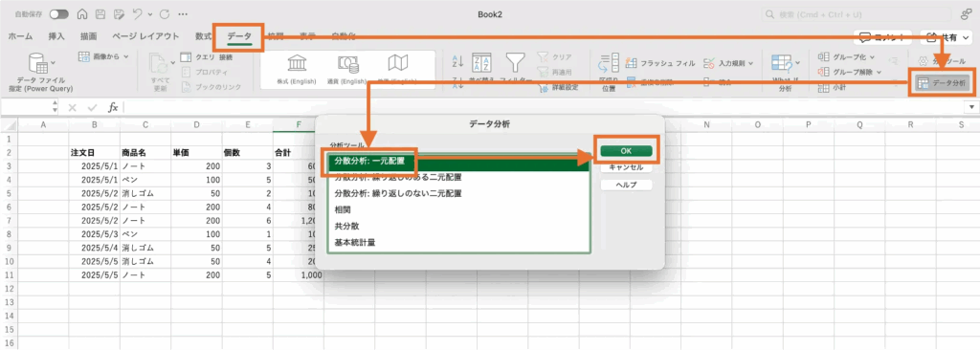Click the OK button in データ分析 dialog

pyautogui.click(x=626, y=151)
